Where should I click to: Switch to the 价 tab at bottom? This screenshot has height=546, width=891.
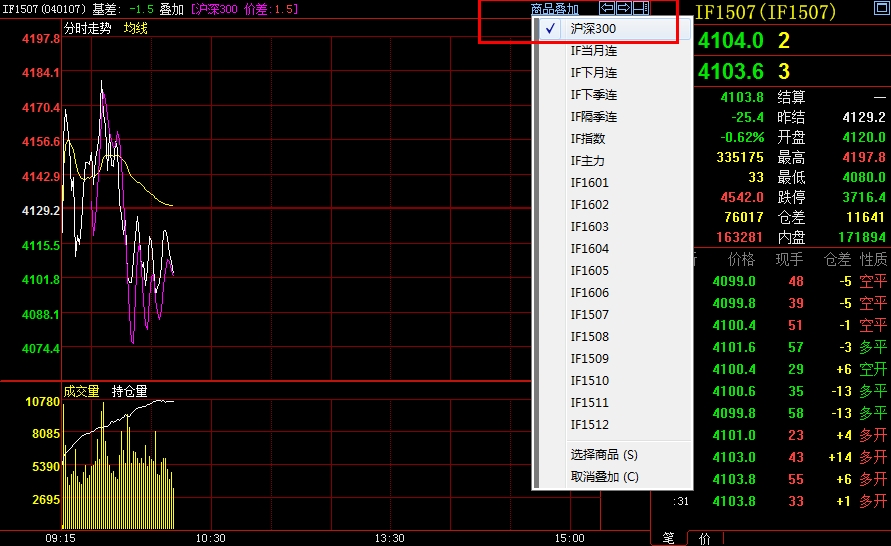pos(705,538)
